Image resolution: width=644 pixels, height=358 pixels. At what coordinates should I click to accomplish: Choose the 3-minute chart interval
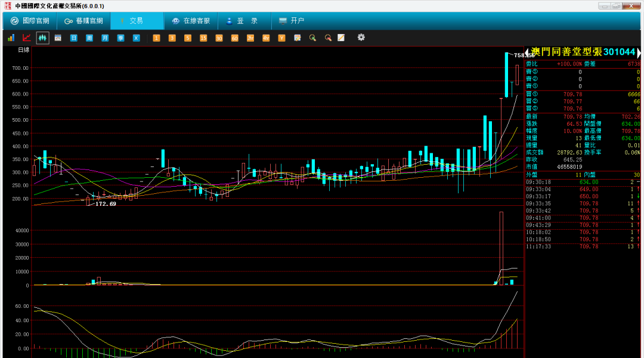click(x=172, y=38)
